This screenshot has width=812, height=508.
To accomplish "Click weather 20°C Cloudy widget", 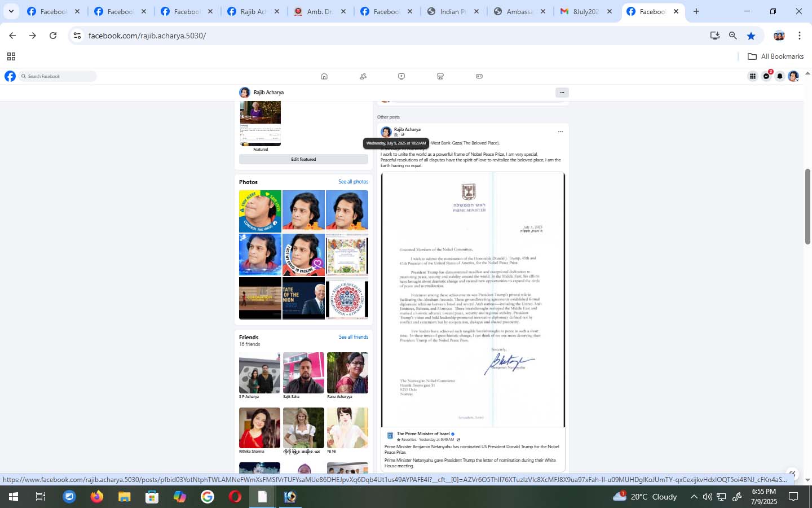I will tap(645, 497).
